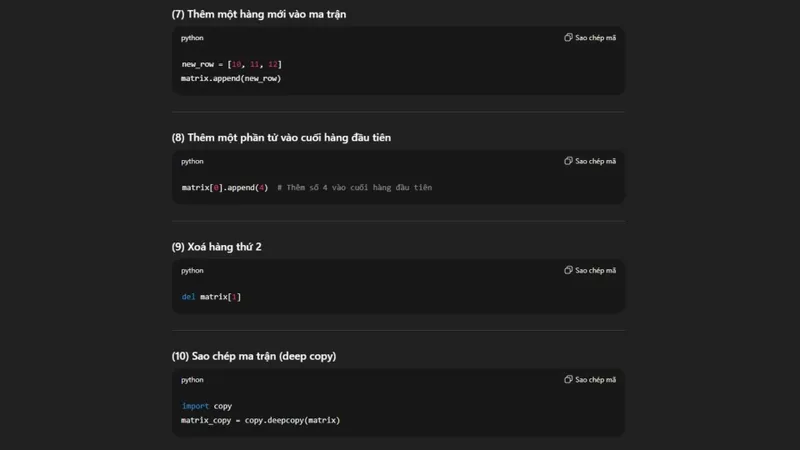Screen dimensions: 800x450
Task: Click the heading "(9) Xoá hàng thứ 2"
Action: pos(216,247)
